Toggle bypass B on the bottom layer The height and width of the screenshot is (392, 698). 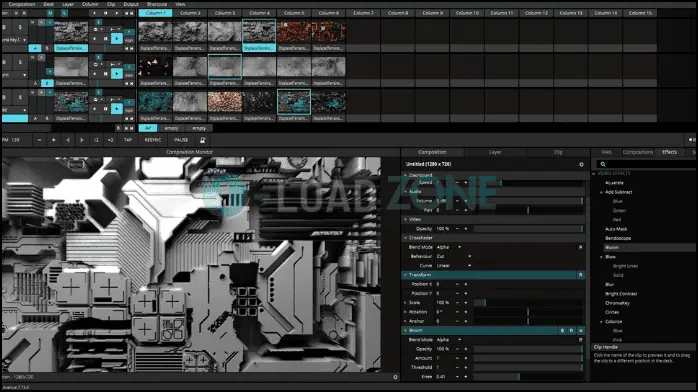(x=5, y=97)
